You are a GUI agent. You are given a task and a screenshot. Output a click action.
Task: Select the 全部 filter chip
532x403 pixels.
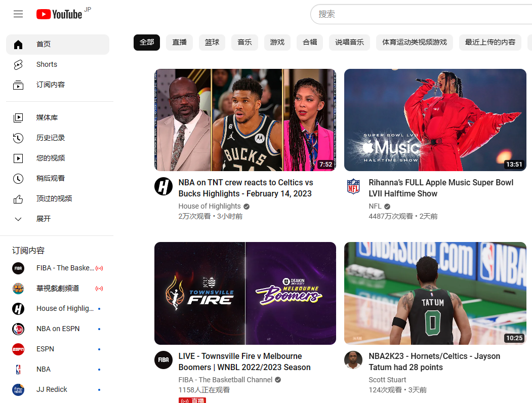(x=147, y=43)
